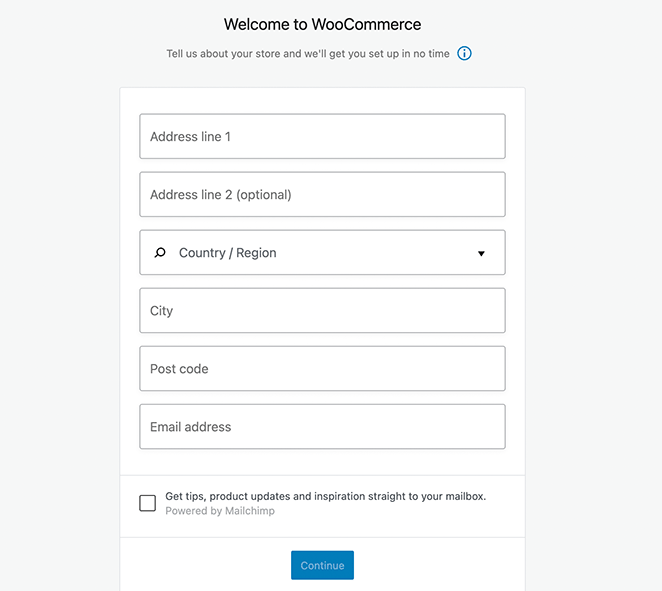Select the Email address input
Image resolution: width=662 pixels, height=591 pixels.
pyautogui.click(x=322, y=427)
